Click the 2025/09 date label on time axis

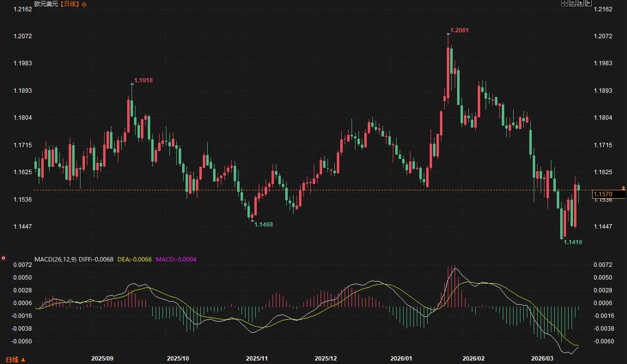(103, 359)
